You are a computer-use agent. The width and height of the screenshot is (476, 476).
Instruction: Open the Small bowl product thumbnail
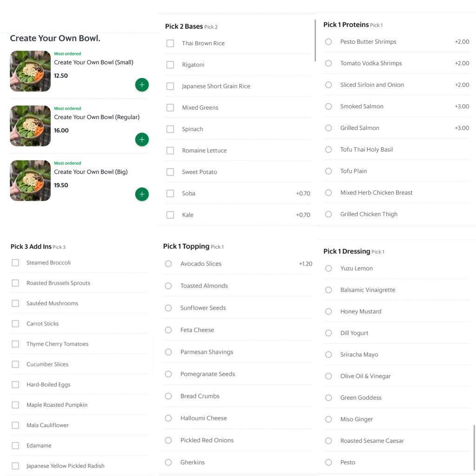click(x=30, y=71)
